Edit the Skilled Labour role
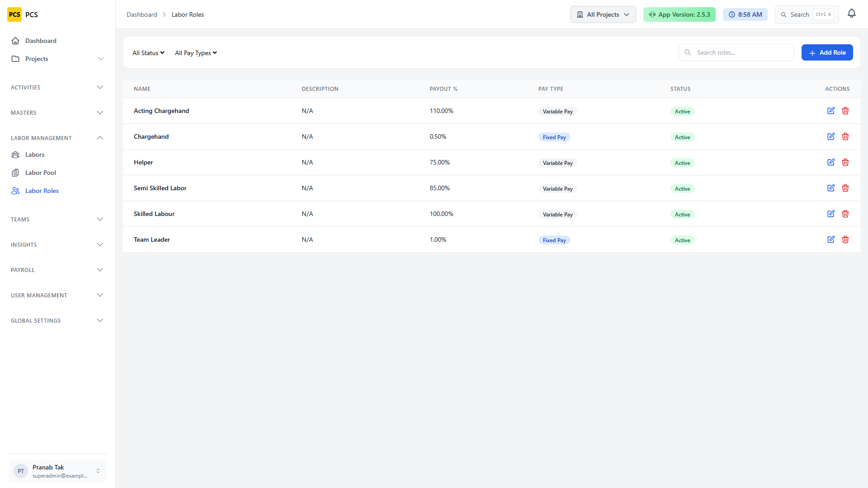 coord(831,214)
